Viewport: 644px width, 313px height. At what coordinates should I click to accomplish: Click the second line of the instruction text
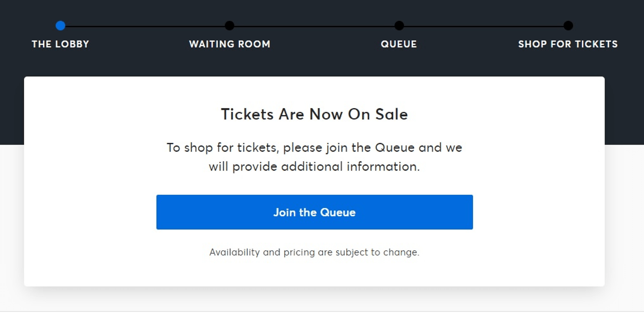click(314, 166)
